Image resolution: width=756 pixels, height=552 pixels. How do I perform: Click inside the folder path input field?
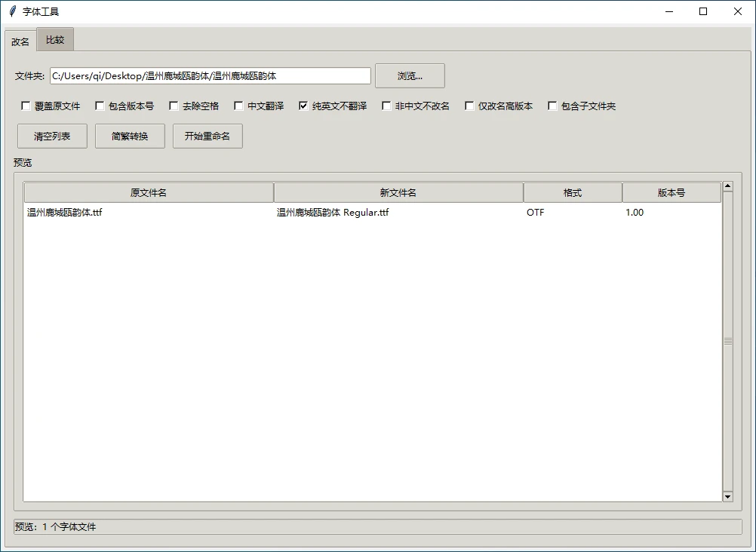click(210, 75)
